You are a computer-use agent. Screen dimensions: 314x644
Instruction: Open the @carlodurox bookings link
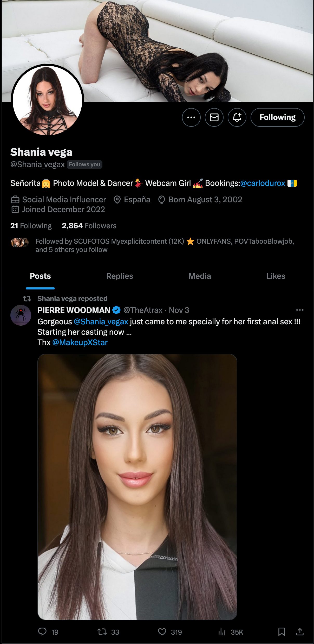pyautogui.click(x=263, y=183)
